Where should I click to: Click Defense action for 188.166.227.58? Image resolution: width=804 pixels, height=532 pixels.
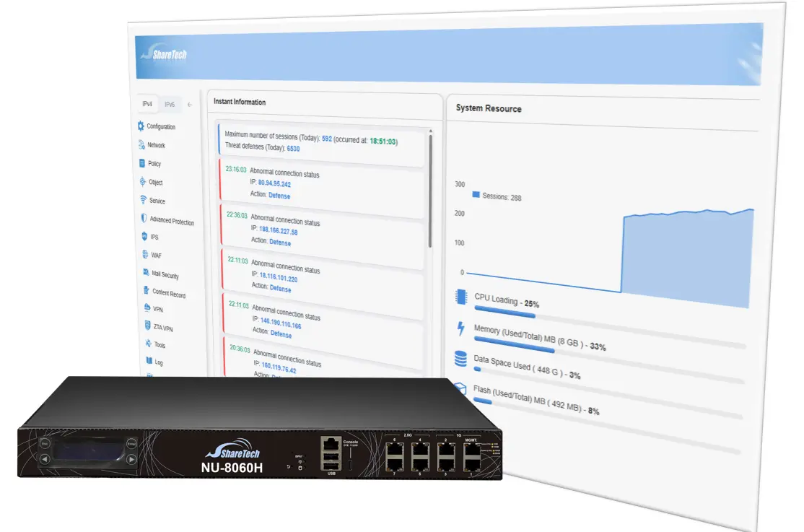(x=280, y=242)
